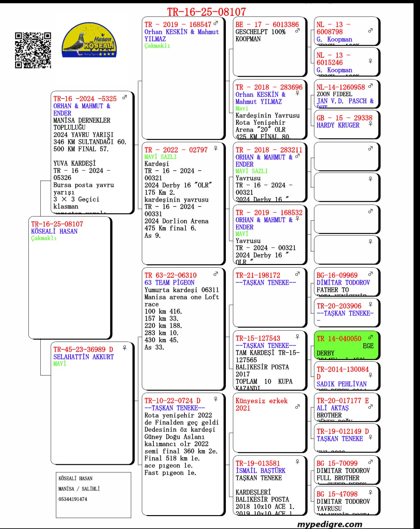Select the İSMAİL BAŞTÜRK ancestor box
The image size is (420, 529).
point(270,486)
